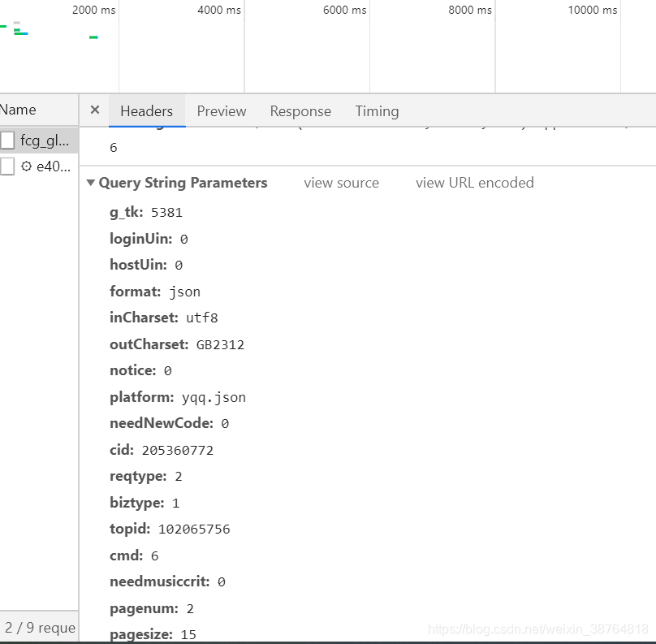Open the Timing tab
This screenshot has height=644, width=656.
pyautogui.click(x=377, y=111)
